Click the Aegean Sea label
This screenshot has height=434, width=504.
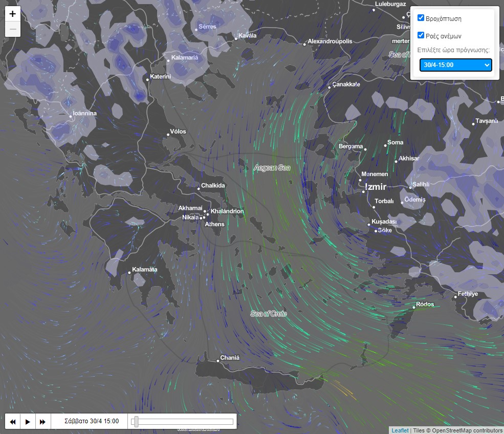(x=272, y=168)
